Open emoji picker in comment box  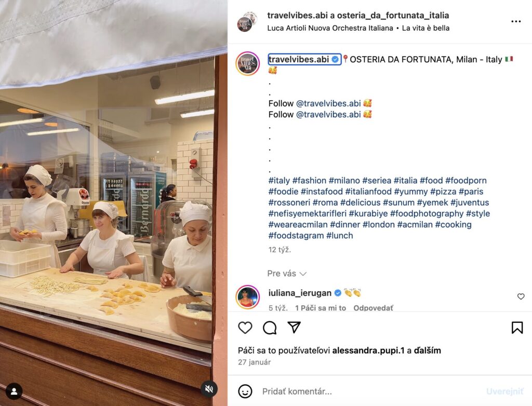(x=245, y=391)
